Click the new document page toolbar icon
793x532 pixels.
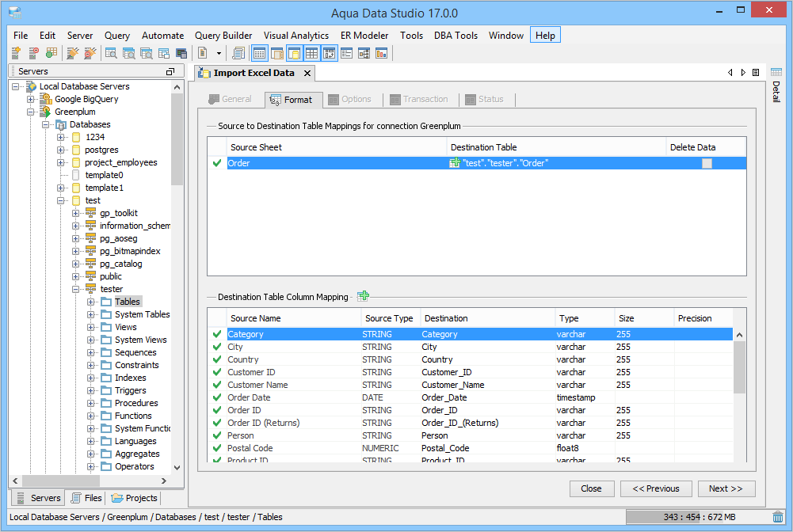[x=202, y=52]
